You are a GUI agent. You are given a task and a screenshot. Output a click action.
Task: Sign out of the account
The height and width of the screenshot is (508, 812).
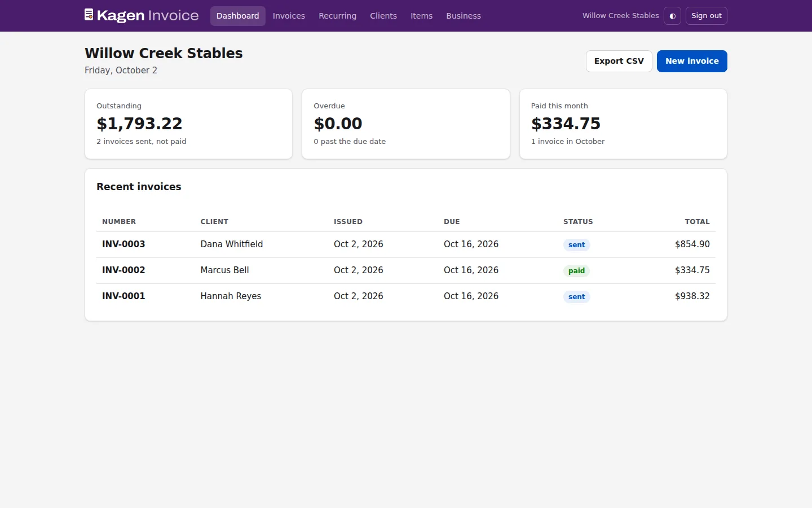[x=706, y=16]
